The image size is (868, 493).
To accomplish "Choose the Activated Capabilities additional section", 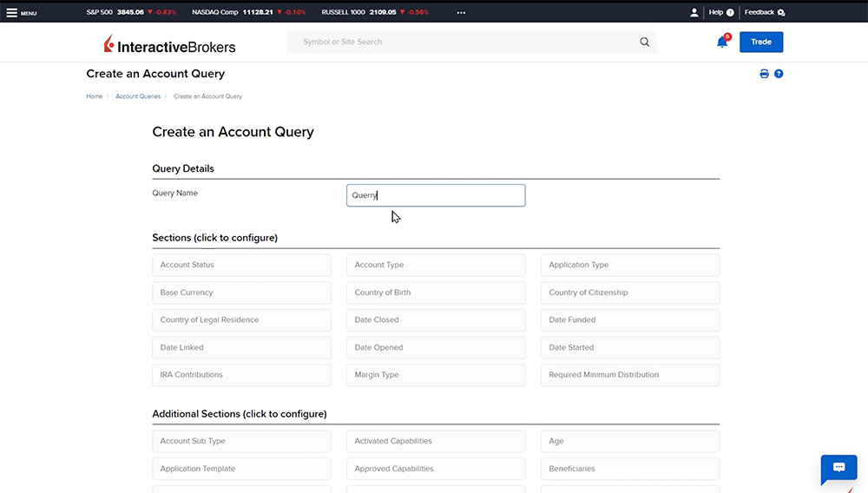I will point(436,441).
